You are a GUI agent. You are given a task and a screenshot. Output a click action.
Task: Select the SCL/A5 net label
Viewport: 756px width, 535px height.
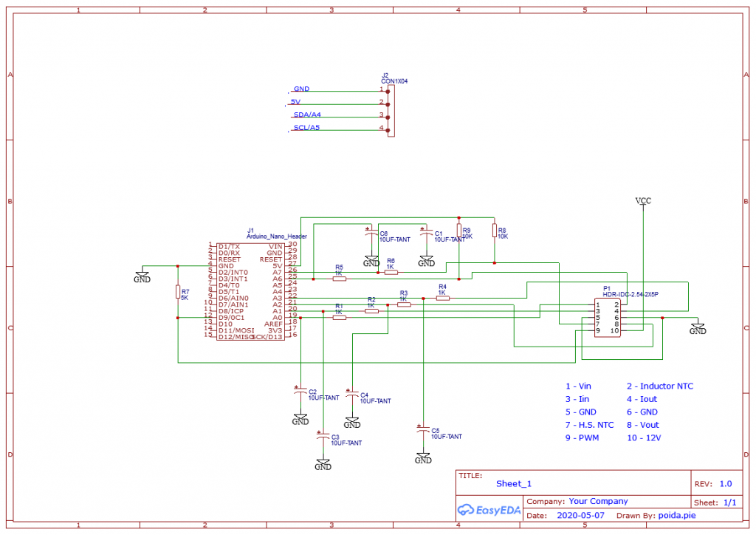(x=306, y=128)
